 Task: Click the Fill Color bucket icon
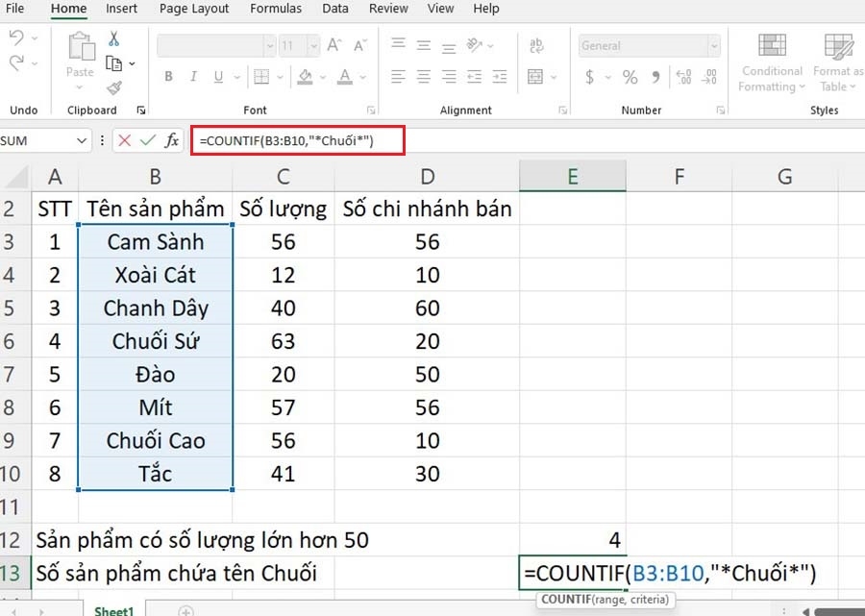point(305,77)
